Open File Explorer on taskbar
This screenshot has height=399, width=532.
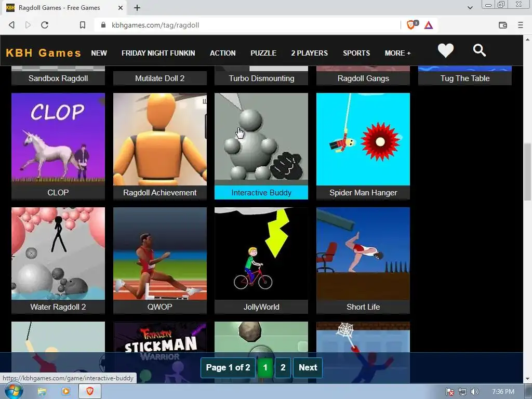(42, 392)
